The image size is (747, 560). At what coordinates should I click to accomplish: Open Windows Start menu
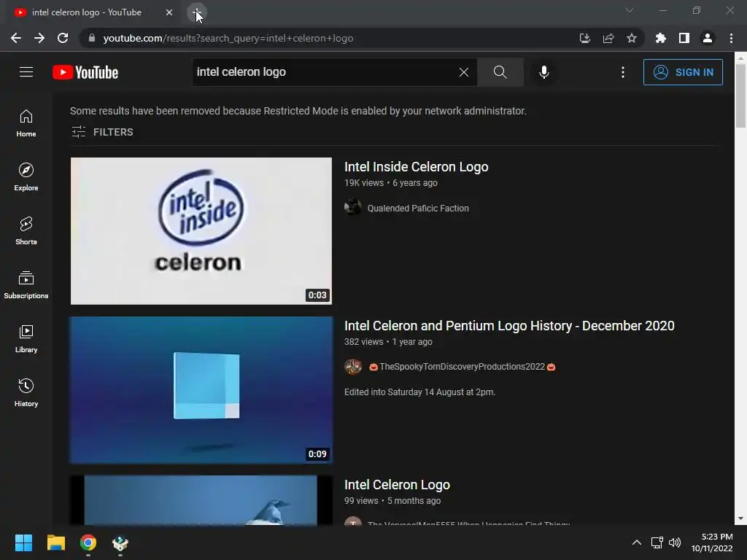point(23,542)
